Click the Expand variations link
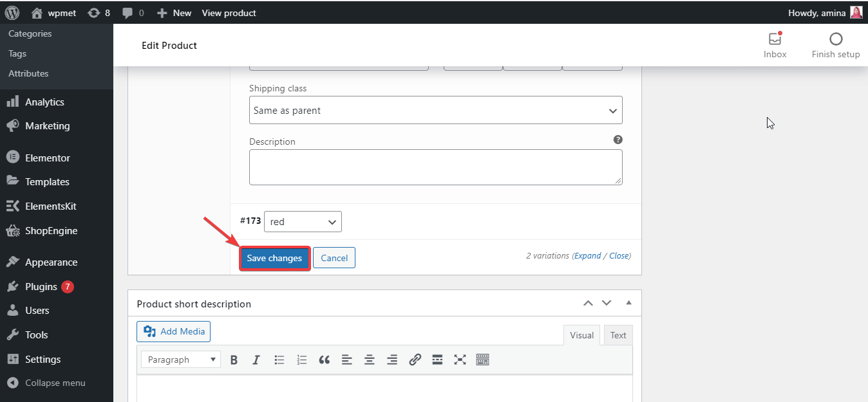 [x=587, y=255]
